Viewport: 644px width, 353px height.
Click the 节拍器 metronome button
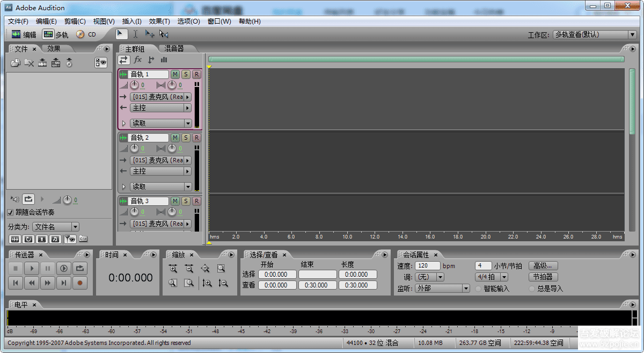click(543, 277)
